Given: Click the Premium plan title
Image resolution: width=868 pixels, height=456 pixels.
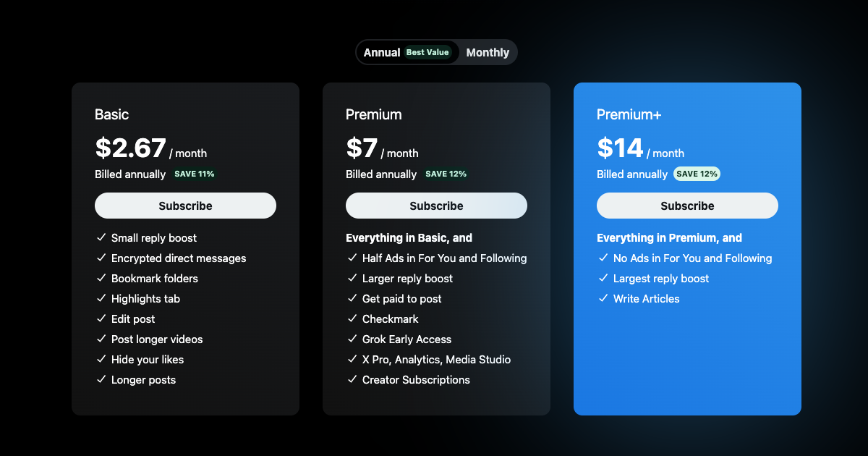Looking at the screenshot, I should pyautogui.click(x=374, y=114).
